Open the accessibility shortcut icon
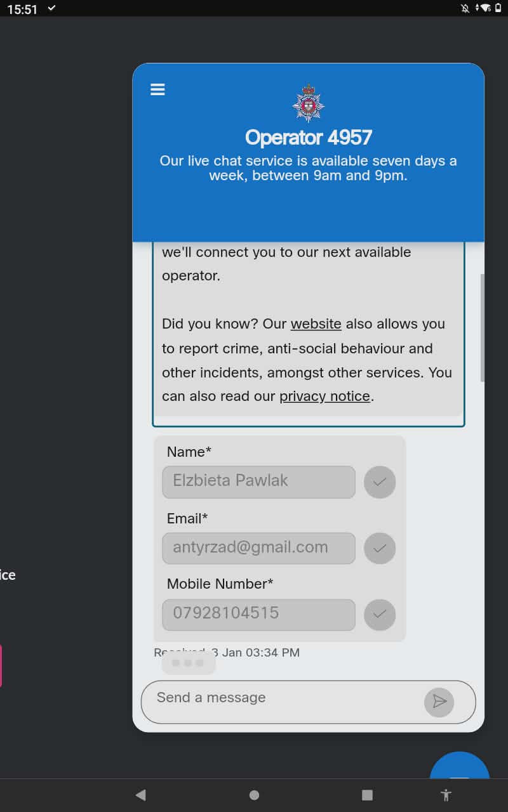The width and height of the screenshot is (508, 812). [x=446, y=795]
